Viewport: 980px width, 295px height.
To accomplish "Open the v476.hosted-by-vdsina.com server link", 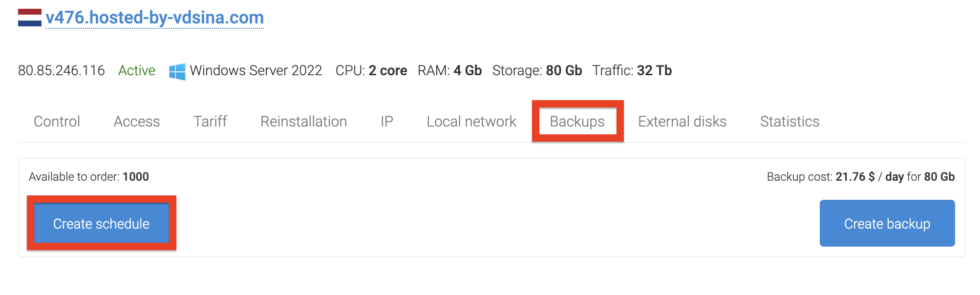I will click(155, 18).
